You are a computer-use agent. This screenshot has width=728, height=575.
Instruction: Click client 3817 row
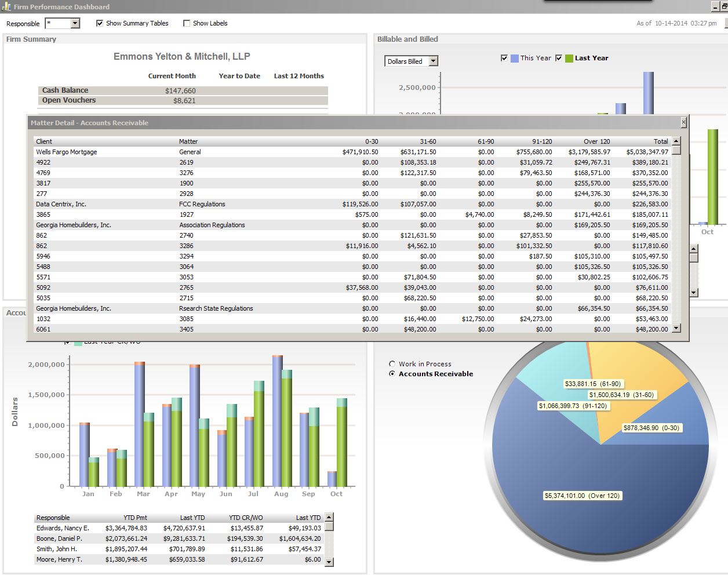tap(352, 183)
